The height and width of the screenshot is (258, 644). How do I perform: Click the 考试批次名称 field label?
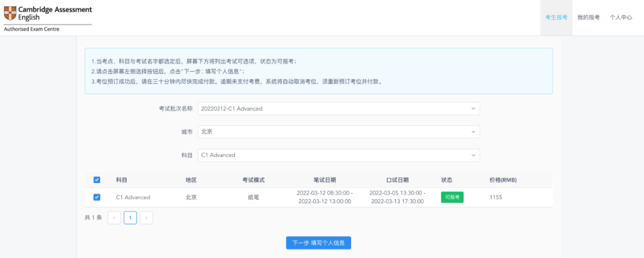pos(176,108)
